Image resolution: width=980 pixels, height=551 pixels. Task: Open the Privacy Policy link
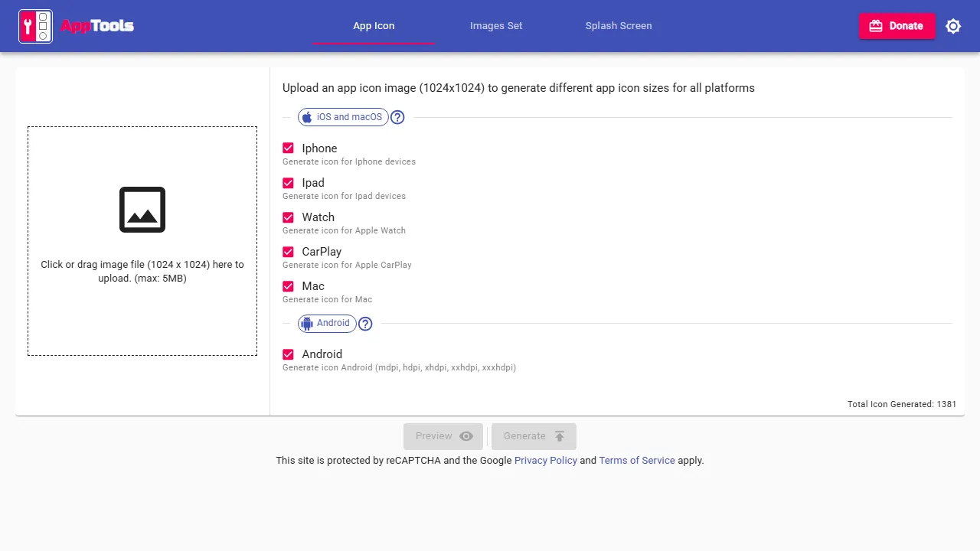click(545, 460)
